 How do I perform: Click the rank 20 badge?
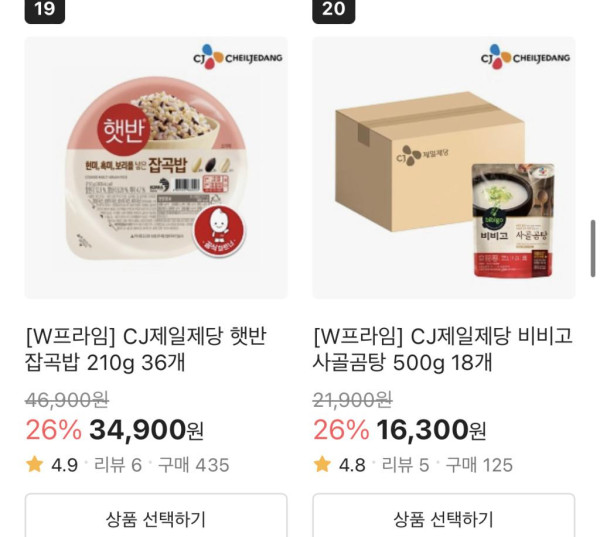[333, 10]
